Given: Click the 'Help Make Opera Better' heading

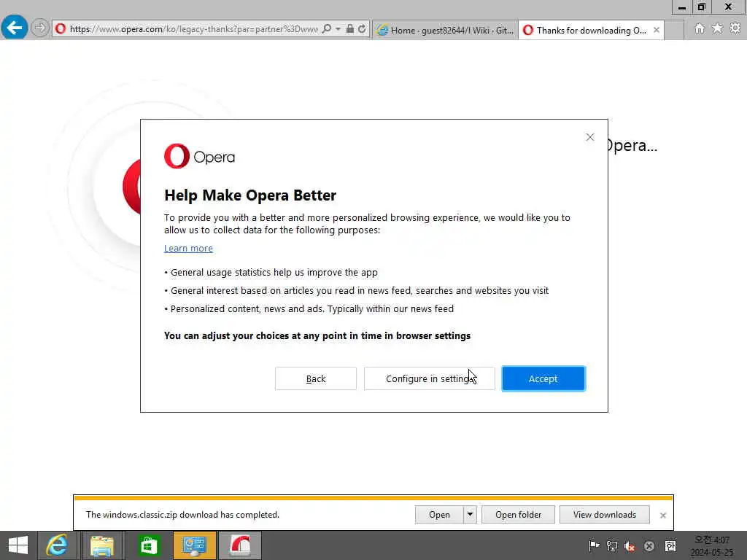Looking at the screenshot, I should pos(250,195).
